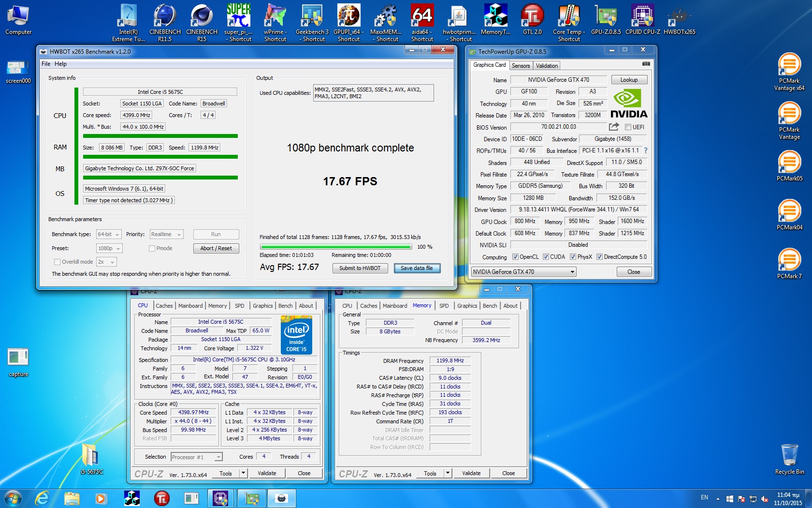
Task: Toggle UEFI checkbox in GPU-Z
Action: pos(628,127)
